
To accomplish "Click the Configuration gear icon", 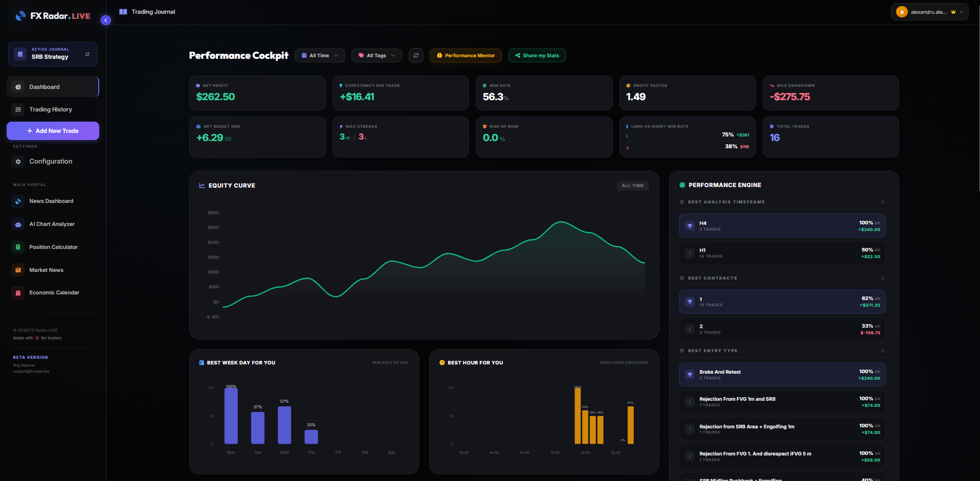I will tap(18, 162).
